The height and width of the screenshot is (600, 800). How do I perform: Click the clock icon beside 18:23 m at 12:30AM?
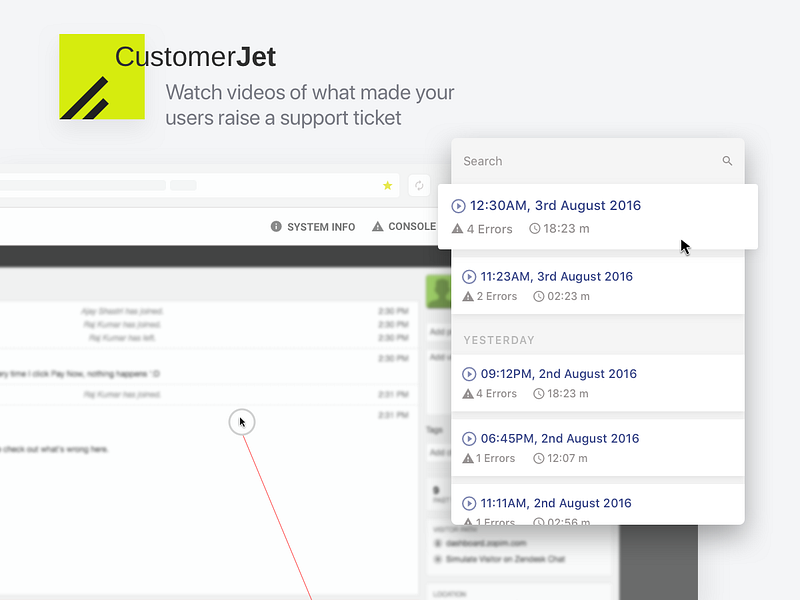pos(534,229)
